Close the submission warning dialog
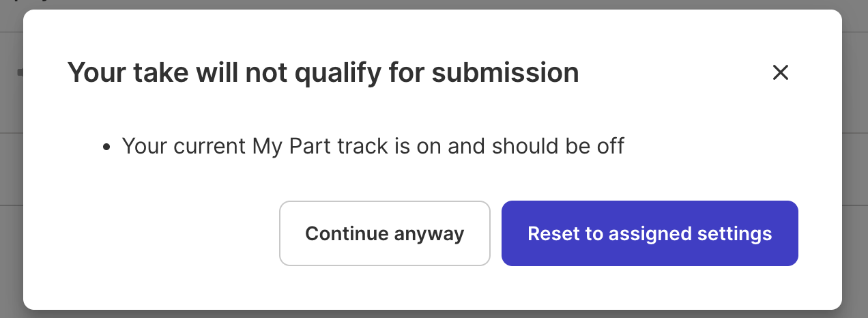 (780, 73)
